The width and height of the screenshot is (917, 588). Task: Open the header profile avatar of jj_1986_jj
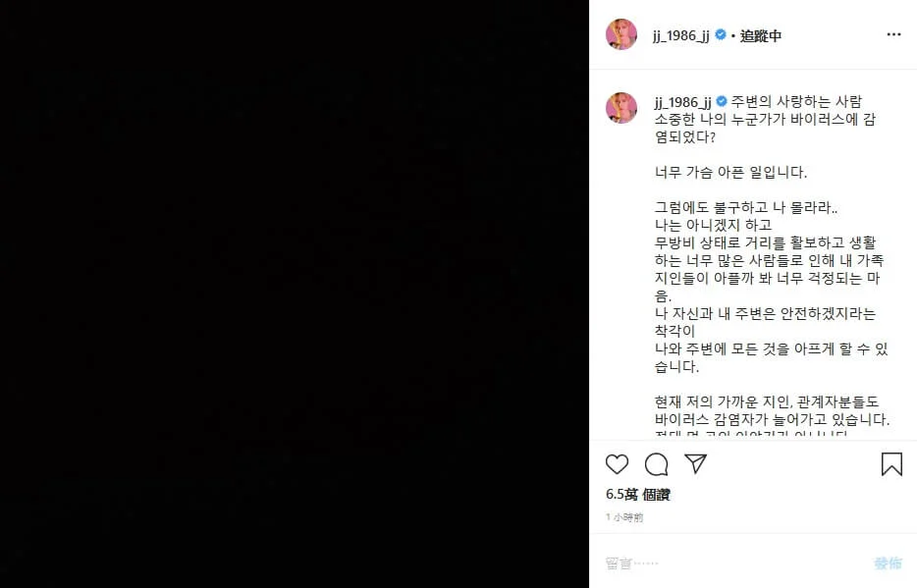[621, 34]
